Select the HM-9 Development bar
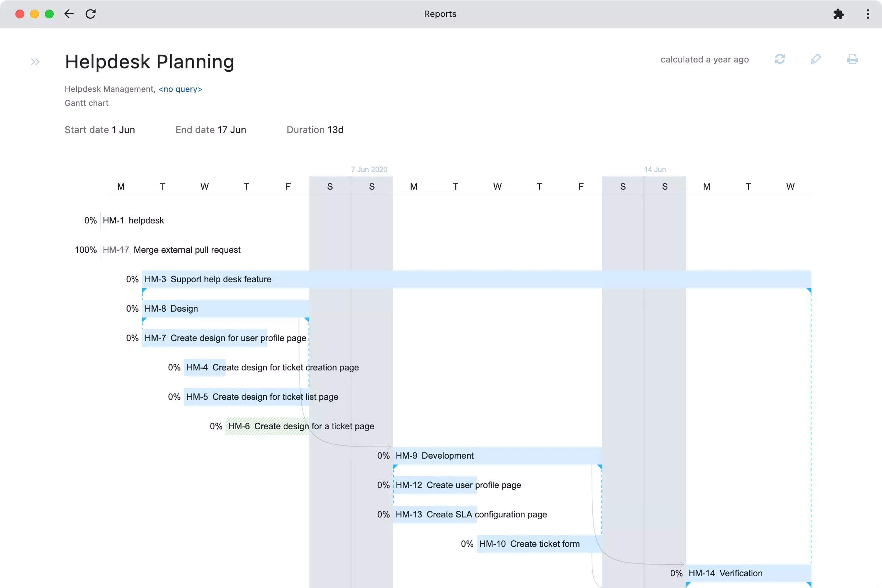 pyautogui.click(x=497, y=456)
